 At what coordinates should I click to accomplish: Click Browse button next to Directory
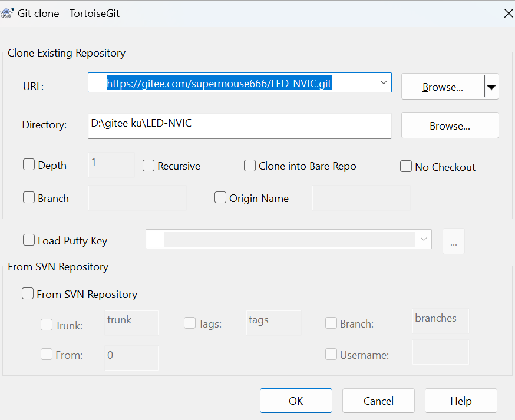[x=450, y=125]
